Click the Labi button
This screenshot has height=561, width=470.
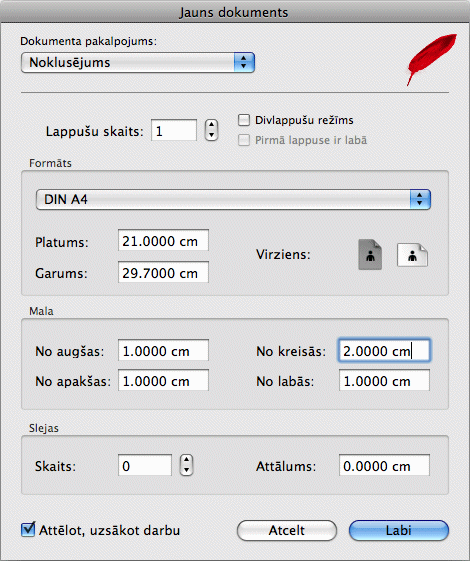[x=398, y=530]
